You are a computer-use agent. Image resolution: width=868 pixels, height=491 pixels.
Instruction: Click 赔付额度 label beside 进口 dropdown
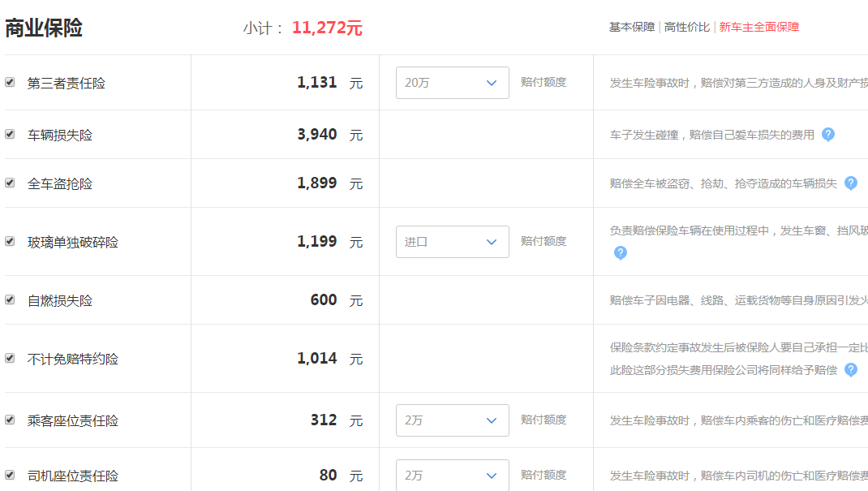pos(544,241)
